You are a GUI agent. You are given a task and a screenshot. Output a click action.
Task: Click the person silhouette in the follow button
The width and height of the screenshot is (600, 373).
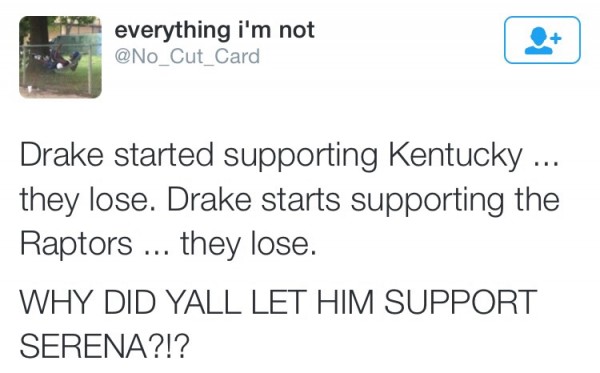[x=538, y=41]
